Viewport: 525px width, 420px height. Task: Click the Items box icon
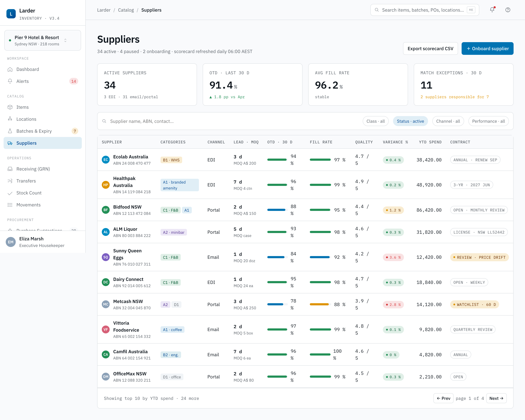[x=10, y=107]
